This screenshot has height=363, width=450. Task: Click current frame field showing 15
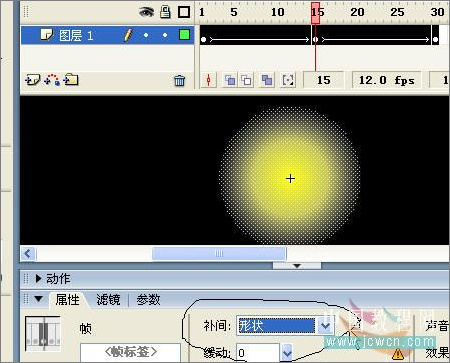(x=323, y=80)
